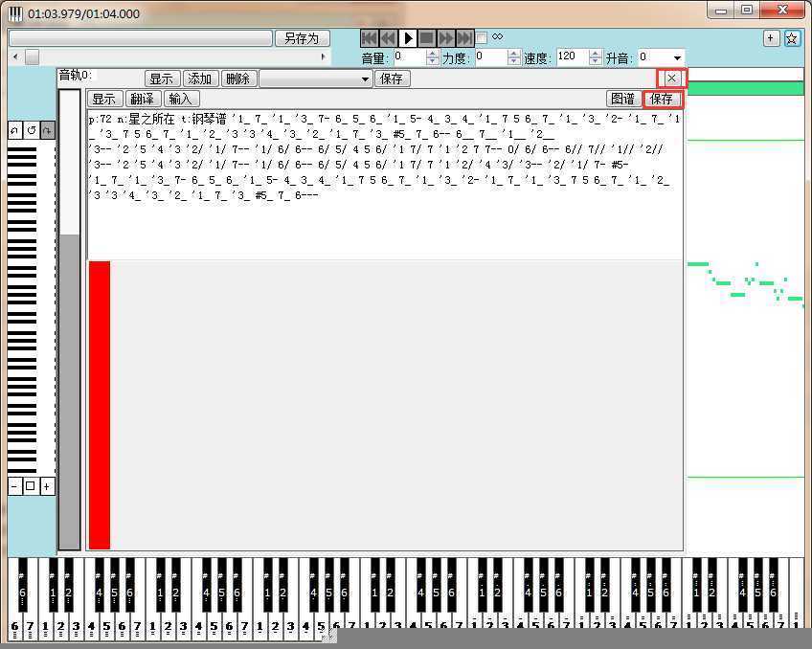Click the piano app icon in title bar
This screenshot has width=812, height=649.
click(15, 13)
